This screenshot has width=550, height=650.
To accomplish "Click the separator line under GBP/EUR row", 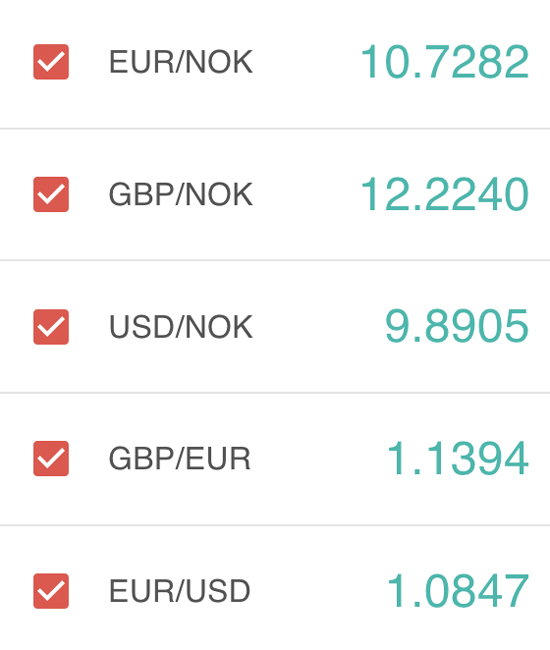I will [x=275, y=525].
